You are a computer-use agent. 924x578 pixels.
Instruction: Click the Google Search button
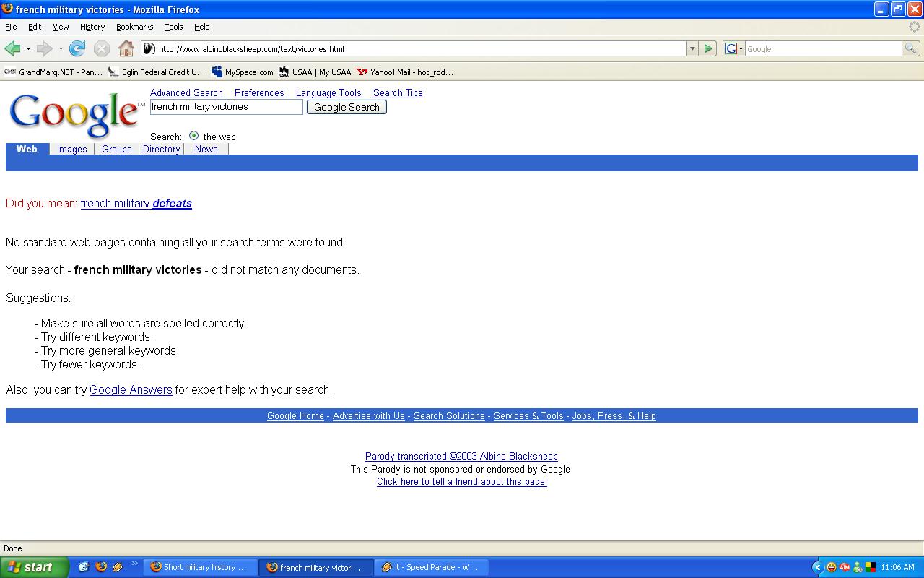(346, 107)
